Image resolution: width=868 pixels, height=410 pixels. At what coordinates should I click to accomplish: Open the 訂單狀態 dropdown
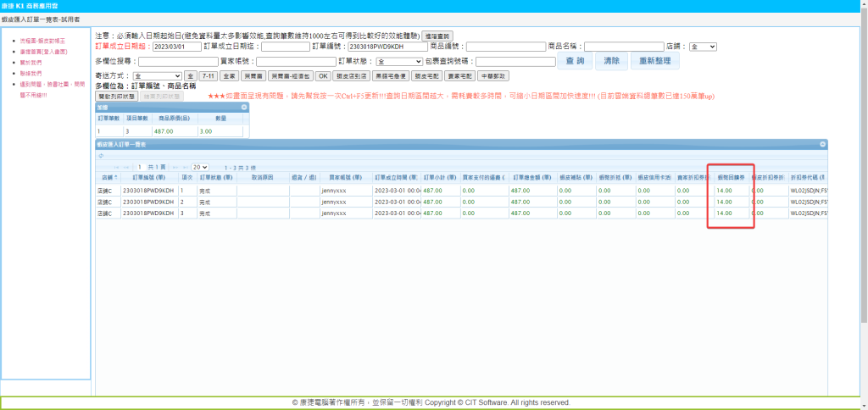pyautogui.click(x=399, y=62)
